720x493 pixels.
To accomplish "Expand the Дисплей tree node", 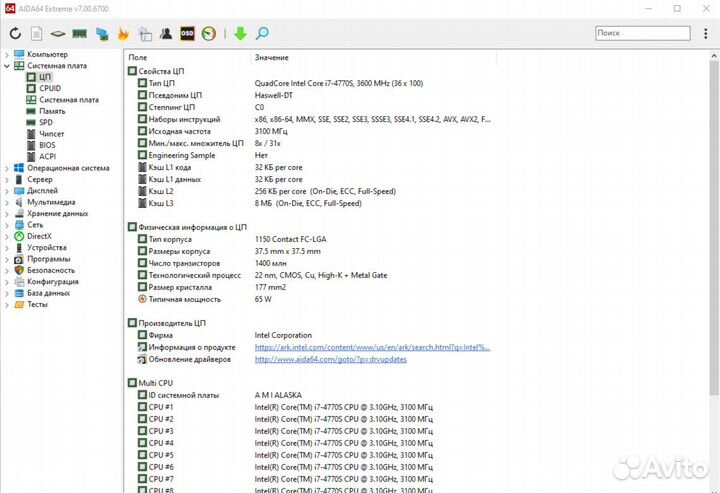I will 6,191.
